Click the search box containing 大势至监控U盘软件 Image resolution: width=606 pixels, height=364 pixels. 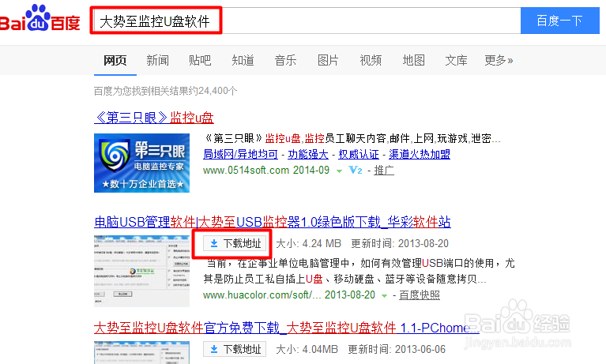click(x=306, y=21)
